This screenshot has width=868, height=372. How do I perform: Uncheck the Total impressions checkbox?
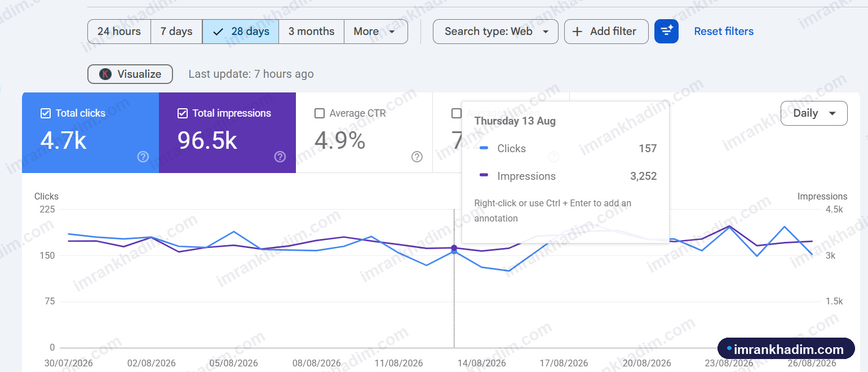(183, 113)
